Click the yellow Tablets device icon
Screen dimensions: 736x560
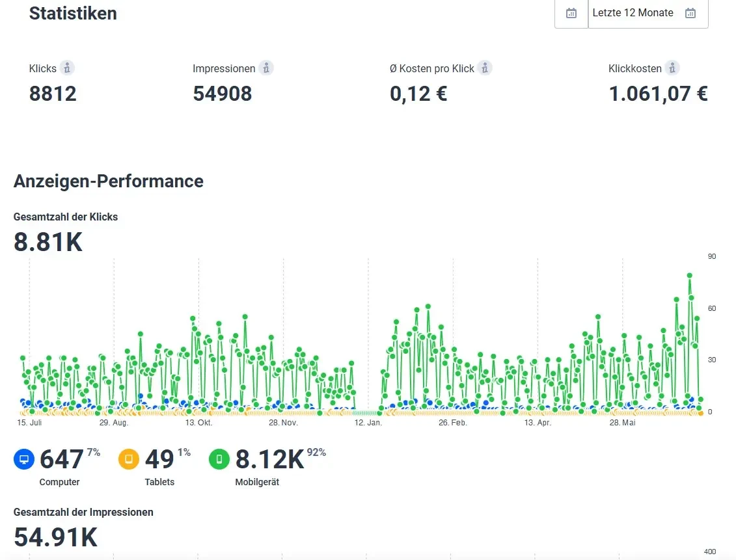coord(129,460)
